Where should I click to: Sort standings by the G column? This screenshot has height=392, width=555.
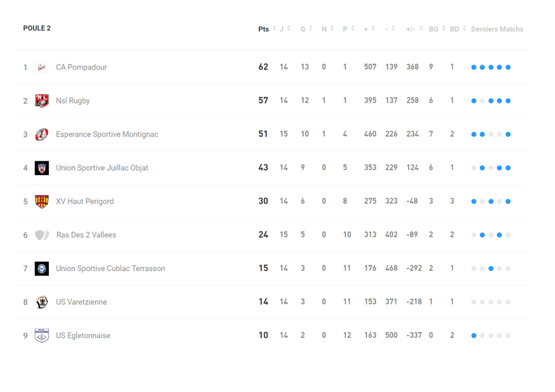(x=306, y=29)
